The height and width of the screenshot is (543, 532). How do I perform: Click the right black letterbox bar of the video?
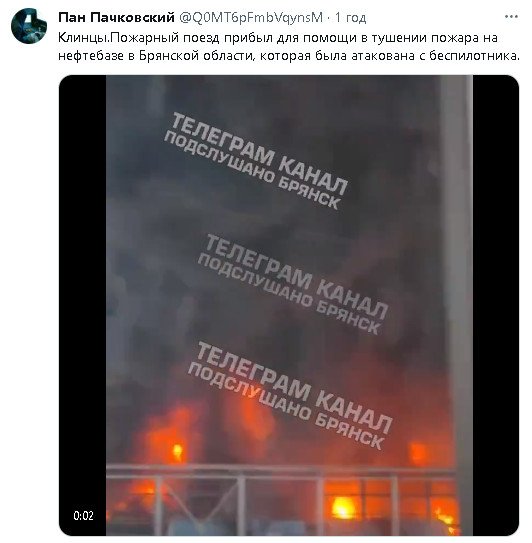496,305
